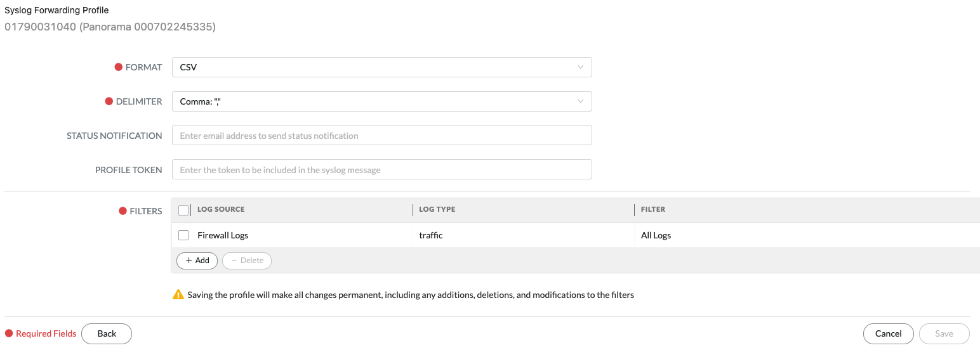Screen dimensions: 980x362
Task: Sort by the LOG TYPE column header
Action: [437, 209]
